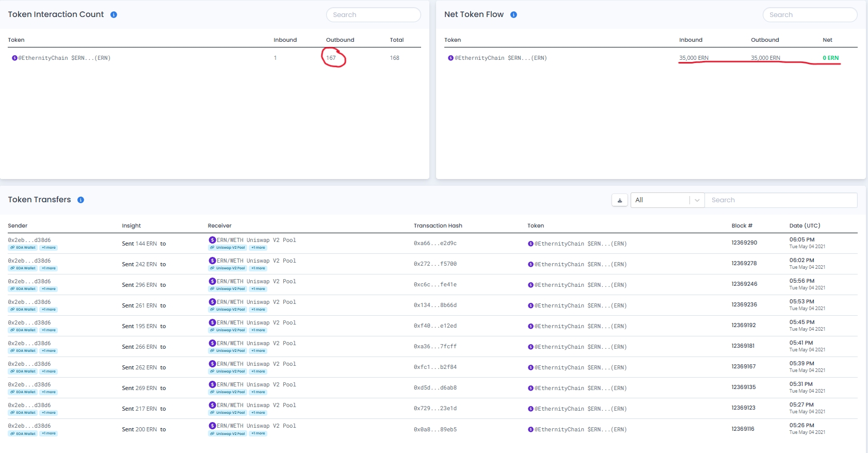
Task: Sort by the Outbound column in Token Interaction Count
Action: coord(340,40)
